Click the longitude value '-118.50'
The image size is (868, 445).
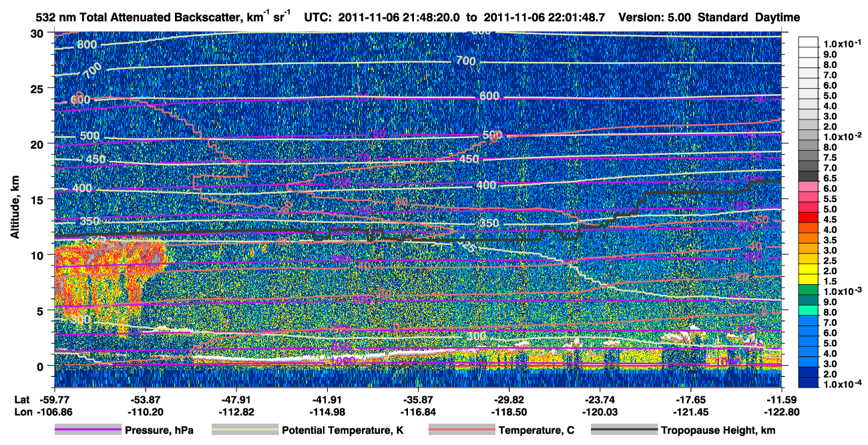(509, 412)
